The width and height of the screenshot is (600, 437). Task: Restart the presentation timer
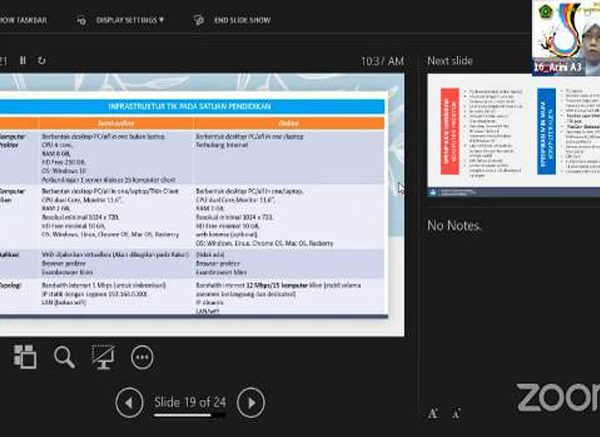click(41, 61)
